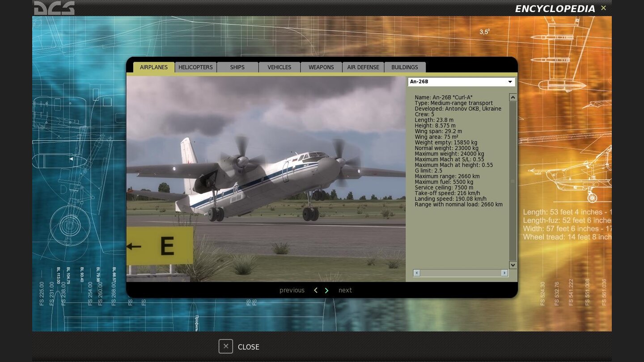Click 'Crew: 5' line
Screen dimensions: 644x362
(x=424, y=114)
